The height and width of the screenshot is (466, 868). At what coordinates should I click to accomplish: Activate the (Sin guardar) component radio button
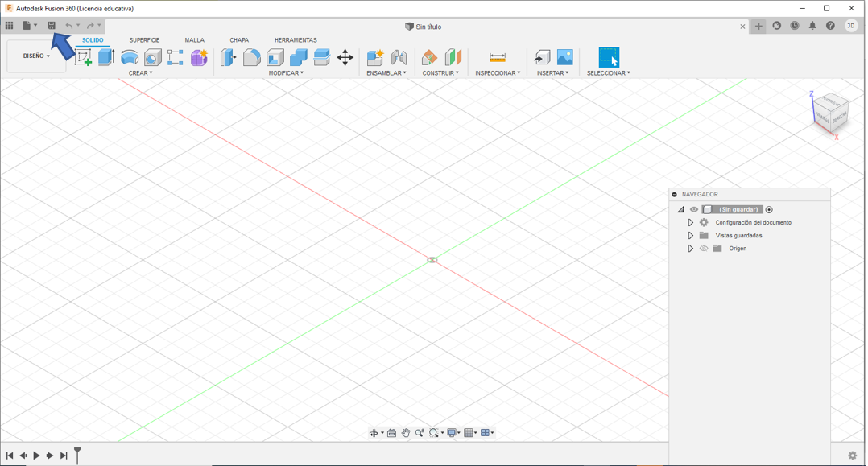(x=769, y=210)
